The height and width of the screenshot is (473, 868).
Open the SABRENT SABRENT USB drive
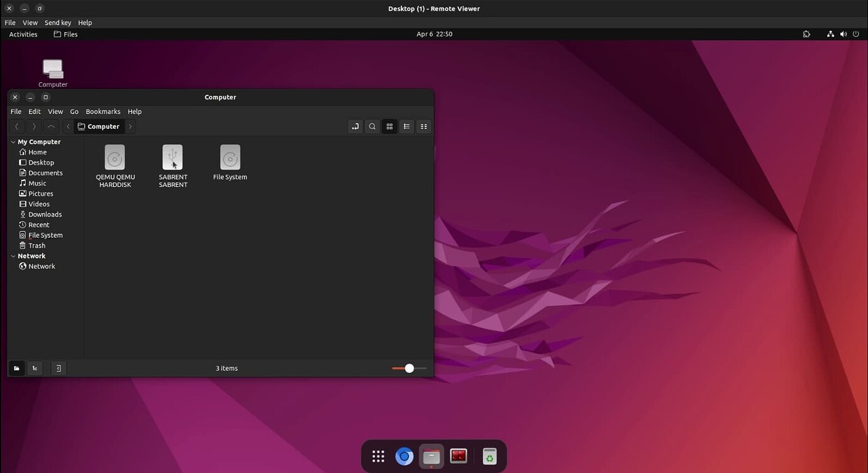tap(172, 158)
